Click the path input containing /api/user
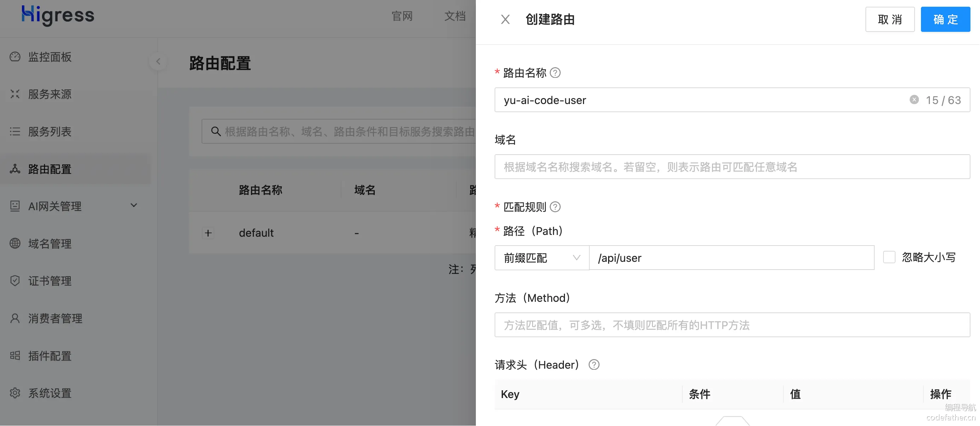Viewport: 980px width, 426px height. point(731,258)
